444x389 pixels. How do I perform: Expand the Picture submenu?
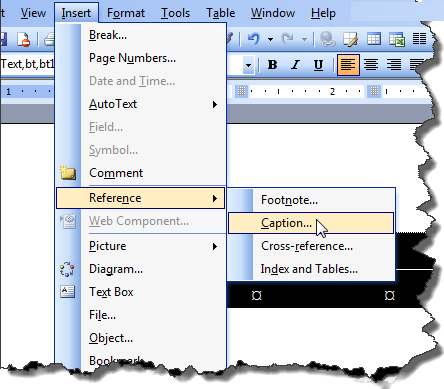tap(215, 247)
